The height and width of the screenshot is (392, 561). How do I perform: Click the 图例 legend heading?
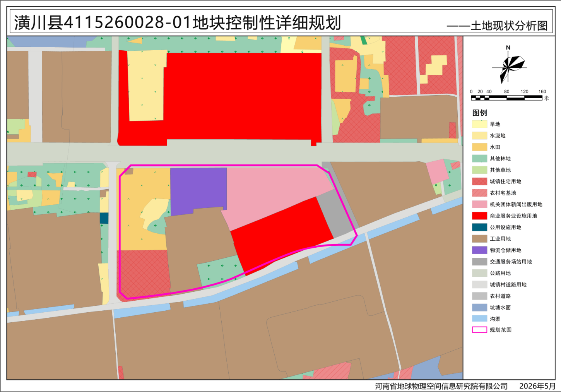pos(479,113)
